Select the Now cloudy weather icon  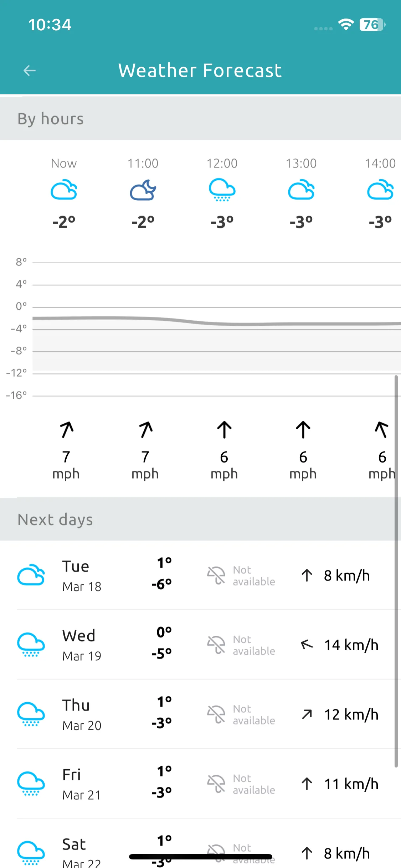(x=64, y=190)
